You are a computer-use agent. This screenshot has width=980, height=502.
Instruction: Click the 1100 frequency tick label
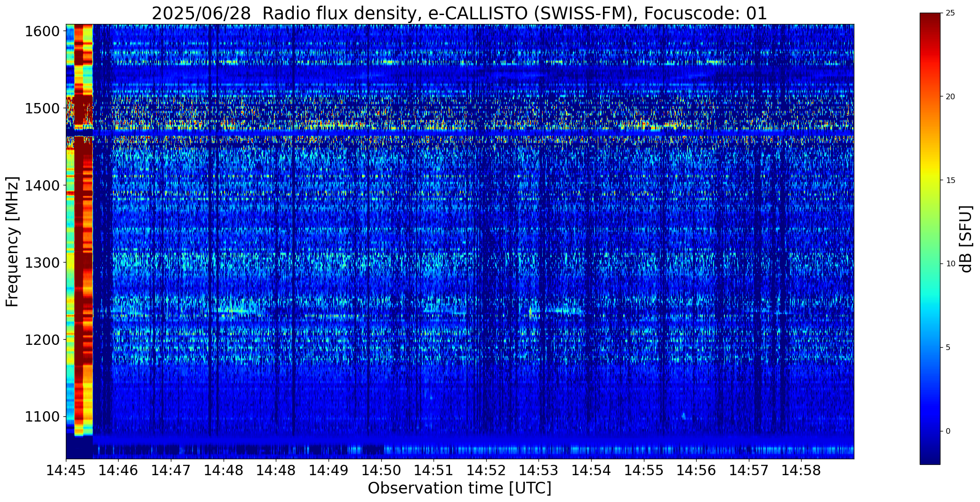pos(42,417)
